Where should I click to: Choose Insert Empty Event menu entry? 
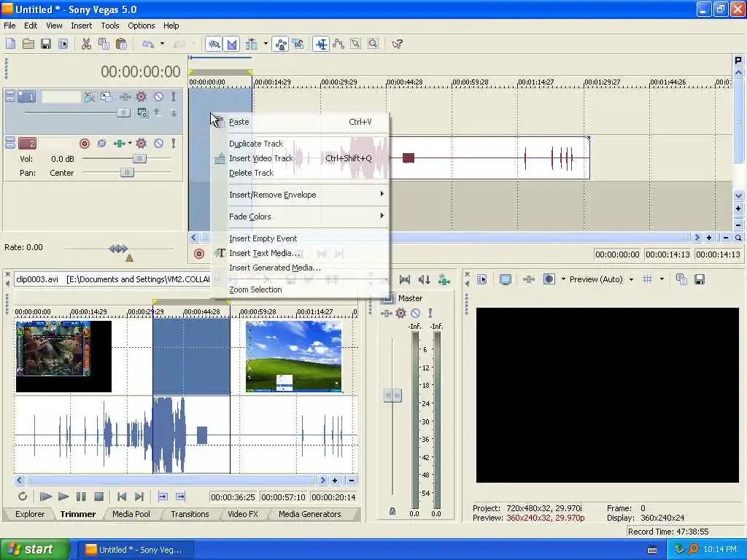300,238
